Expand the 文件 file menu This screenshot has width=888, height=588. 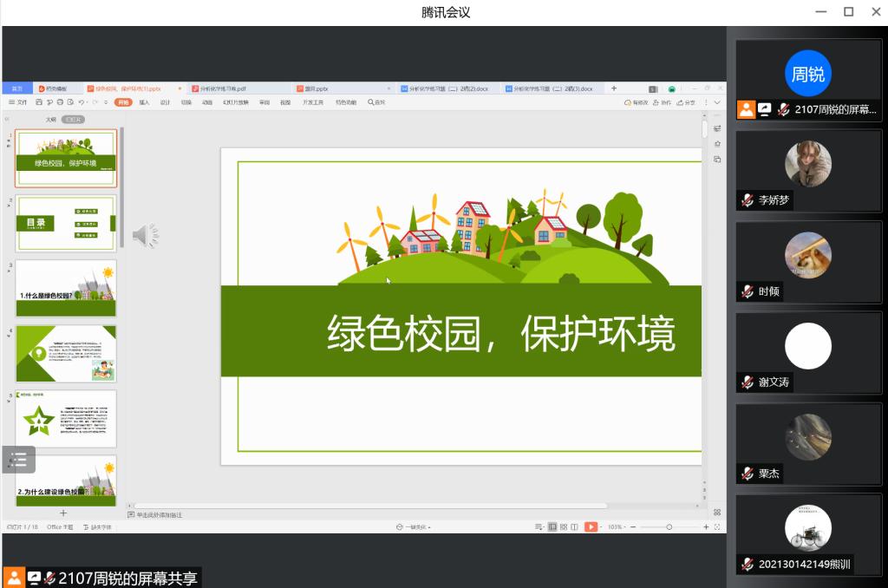click(19, 102)
